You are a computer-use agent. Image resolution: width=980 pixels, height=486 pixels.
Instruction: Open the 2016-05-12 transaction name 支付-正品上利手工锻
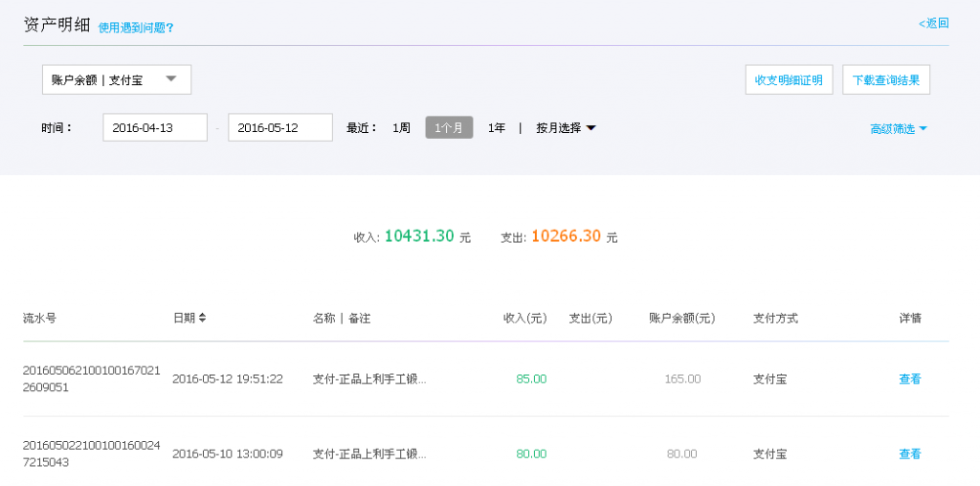tap(369, 379)
